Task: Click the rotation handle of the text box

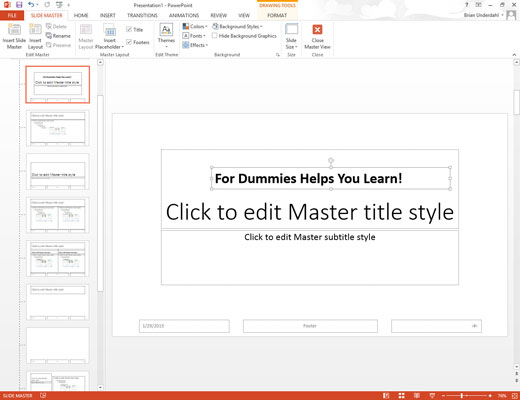Action: tap(331, 161)
